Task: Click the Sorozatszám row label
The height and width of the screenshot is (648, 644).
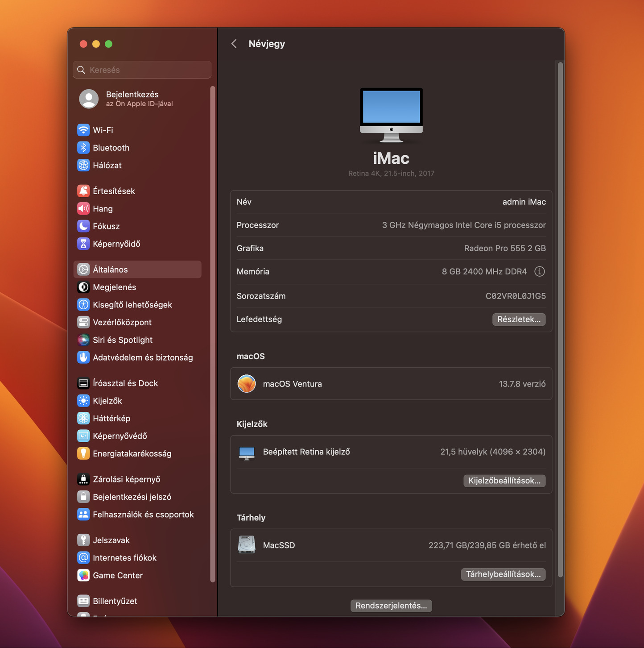Action: coord(261,296)
